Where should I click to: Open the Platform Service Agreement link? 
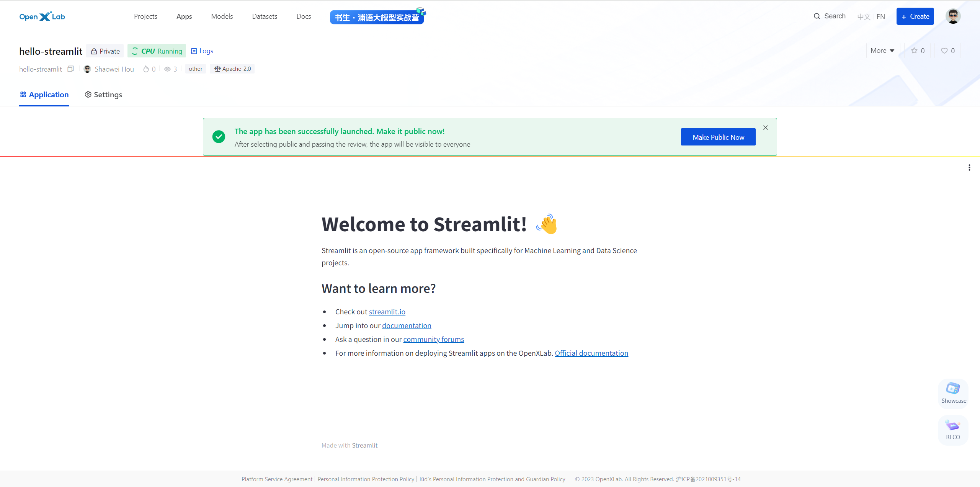277,479
